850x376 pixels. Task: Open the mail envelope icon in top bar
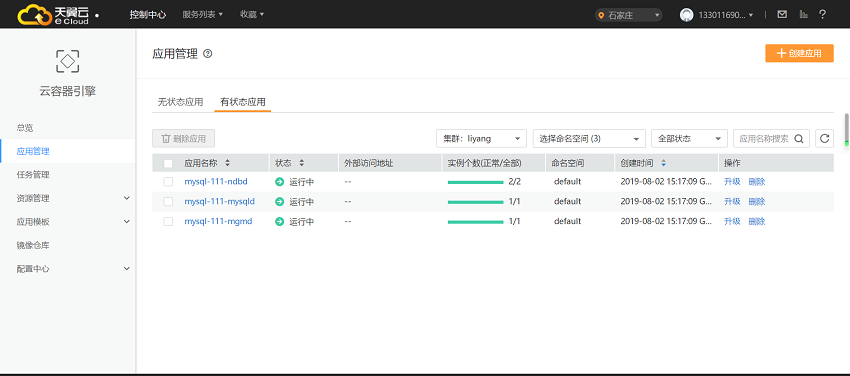click(782, 15)
